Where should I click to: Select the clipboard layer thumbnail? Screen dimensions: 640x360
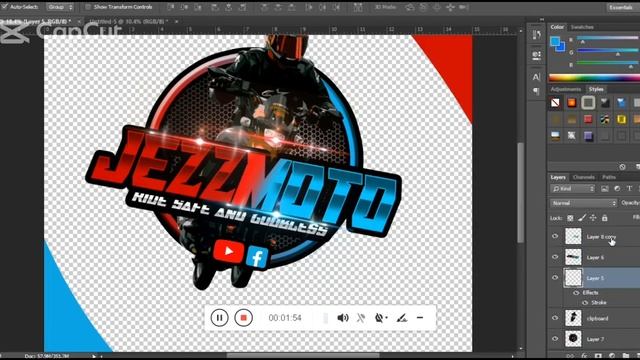tap(573, 318)
